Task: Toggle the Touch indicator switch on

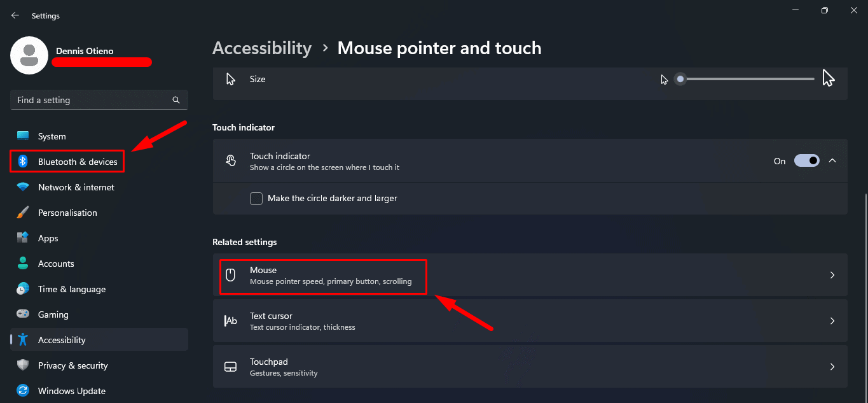Action: click(x=806, y=160)
